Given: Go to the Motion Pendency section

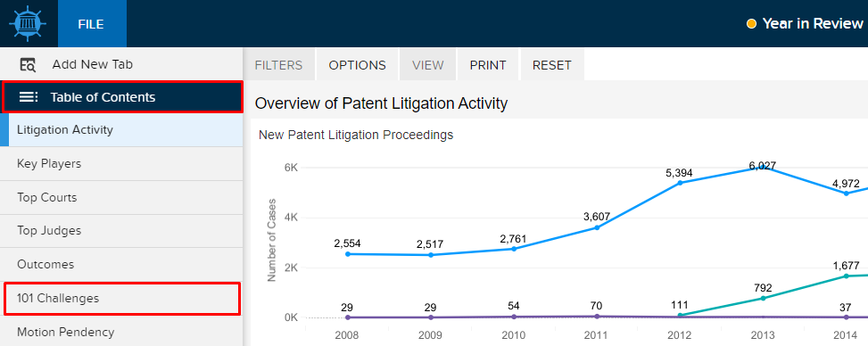Looking at the screenshot, I should (x=121, y=332).
